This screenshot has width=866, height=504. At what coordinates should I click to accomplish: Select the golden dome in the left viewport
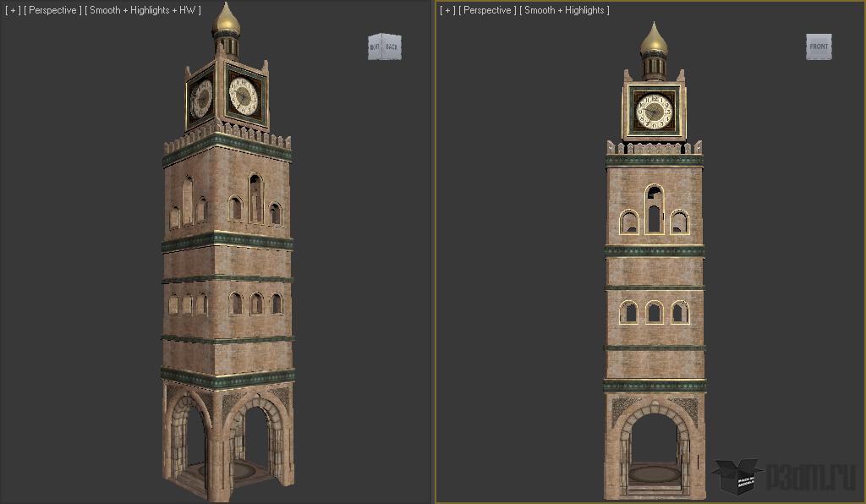226,19
